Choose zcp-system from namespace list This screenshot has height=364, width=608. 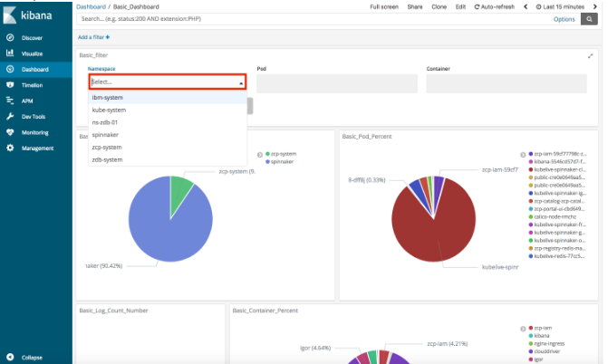[168, 147]
